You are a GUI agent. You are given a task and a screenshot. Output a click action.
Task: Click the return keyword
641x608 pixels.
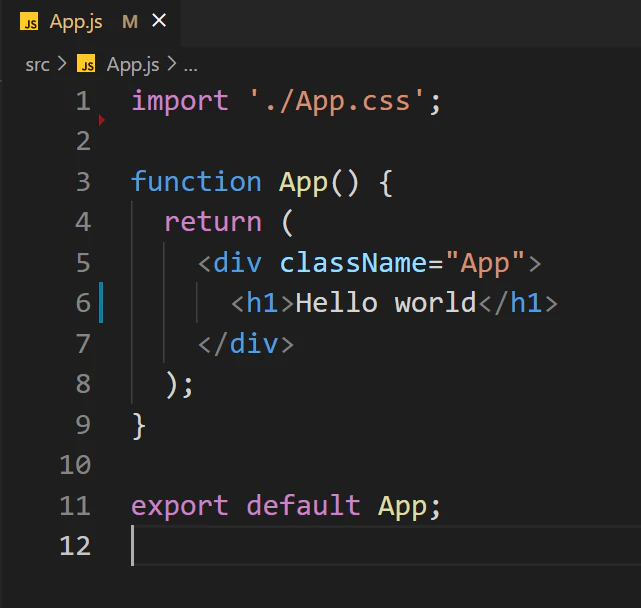click(x=213, y=222)
